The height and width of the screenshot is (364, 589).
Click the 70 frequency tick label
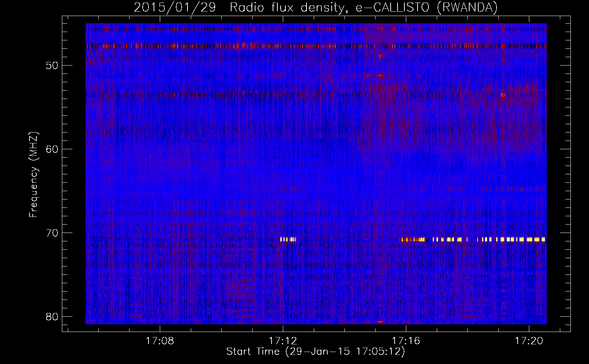[52, 233]
